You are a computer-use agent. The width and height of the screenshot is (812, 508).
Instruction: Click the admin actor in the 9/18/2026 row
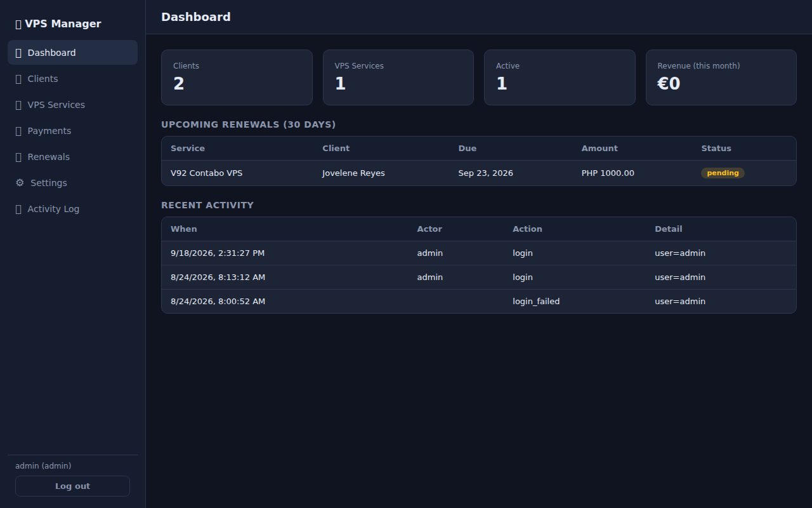point(429,253)
